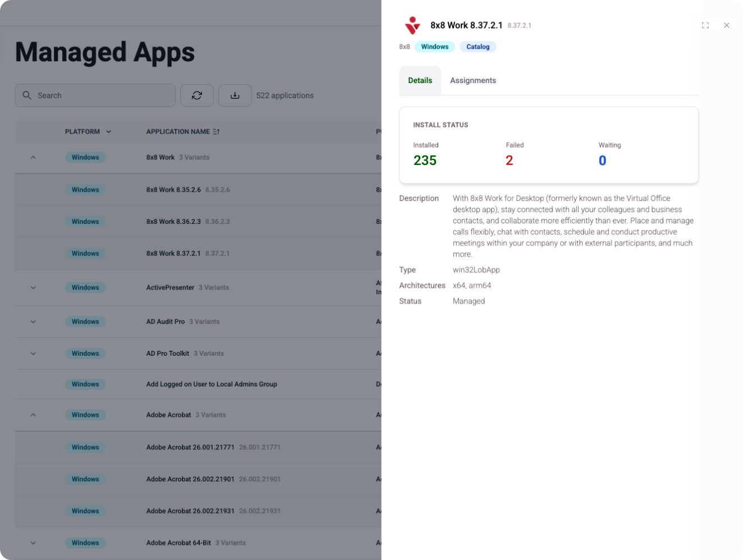
Task: Click the download export icon button
Action: coord(235,95)
